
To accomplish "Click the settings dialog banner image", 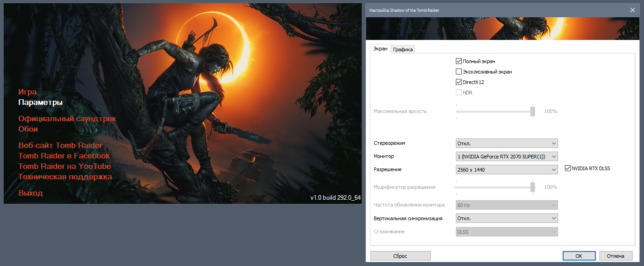I will point(503,29).
